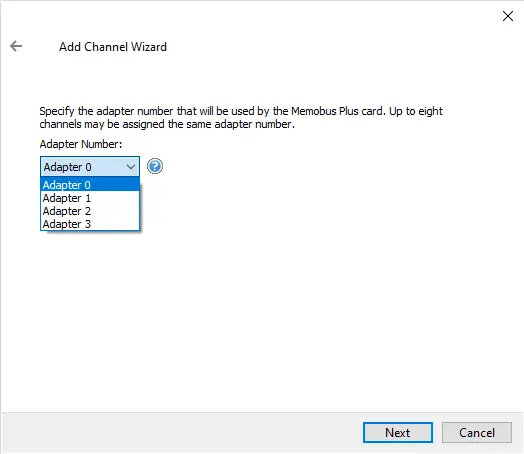524x454 pixels.
Task: Pick Adapter 2 from the adapter options
Action: [x=90, y=211]
